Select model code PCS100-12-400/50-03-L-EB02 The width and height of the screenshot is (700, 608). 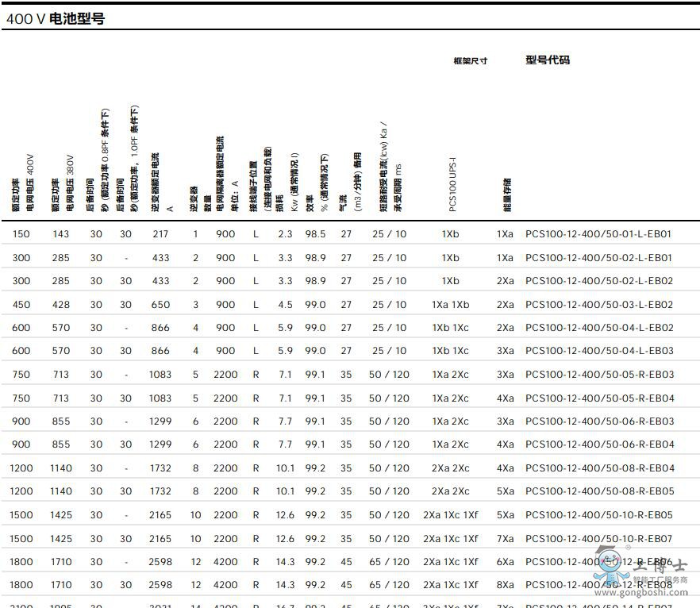click(x=598, y=304)
